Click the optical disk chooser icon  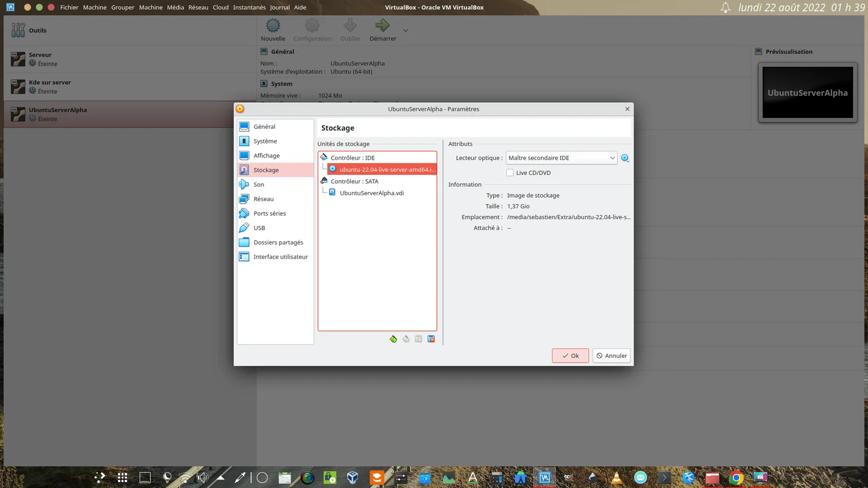(x=625, y=158)
